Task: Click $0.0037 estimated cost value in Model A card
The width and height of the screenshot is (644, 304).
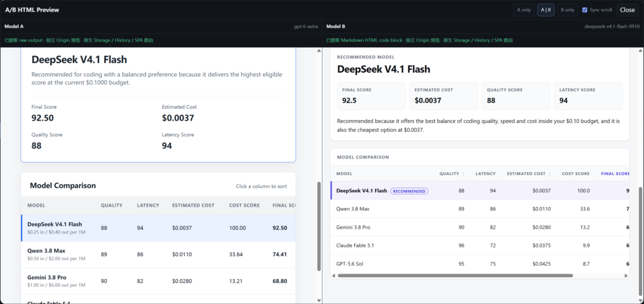Action: pyautogui.click(x=178, y=118)
